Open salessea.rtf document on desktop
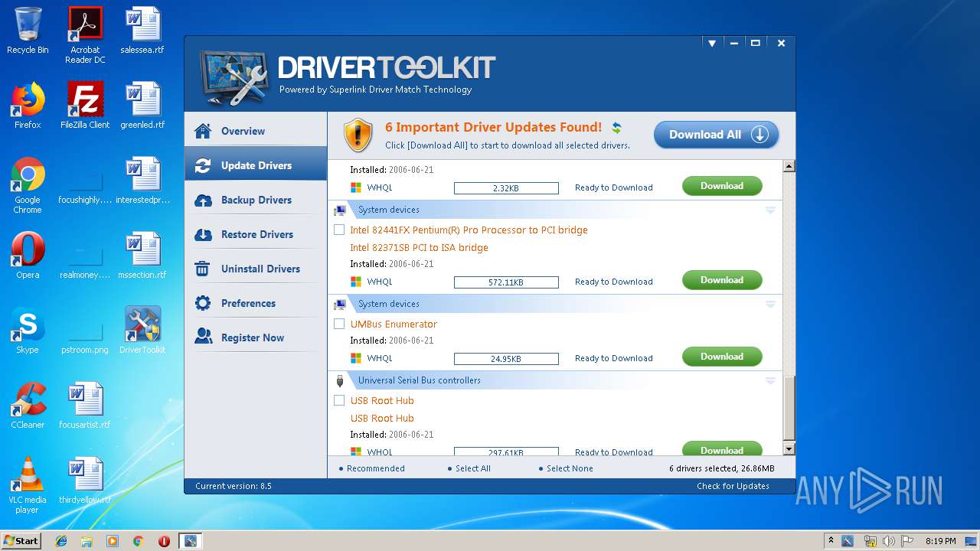The height and width of the screenshot is (551, 980). [x=142, y=31]
